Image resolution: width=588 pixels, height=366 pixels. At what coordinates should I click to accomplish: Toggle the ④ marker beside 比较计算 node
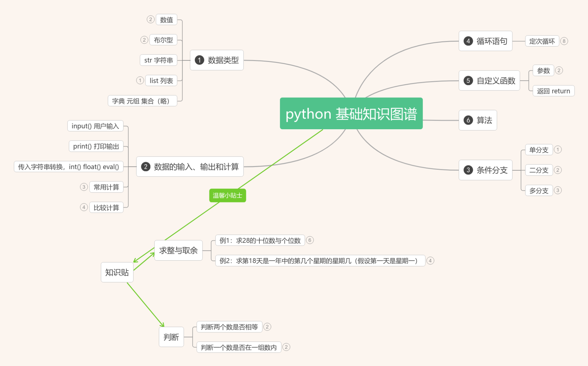click(84, 207)
